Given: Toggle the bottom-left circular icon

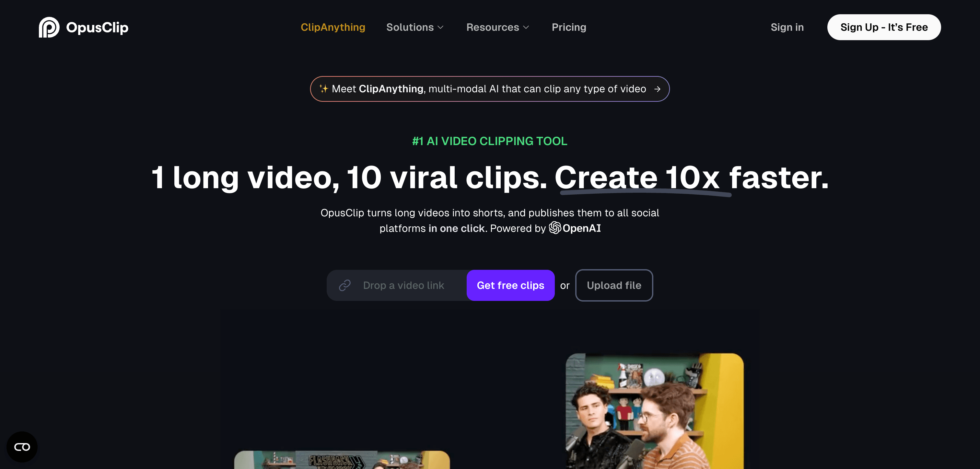Looking at the screenshot, I should click(22, 447).
